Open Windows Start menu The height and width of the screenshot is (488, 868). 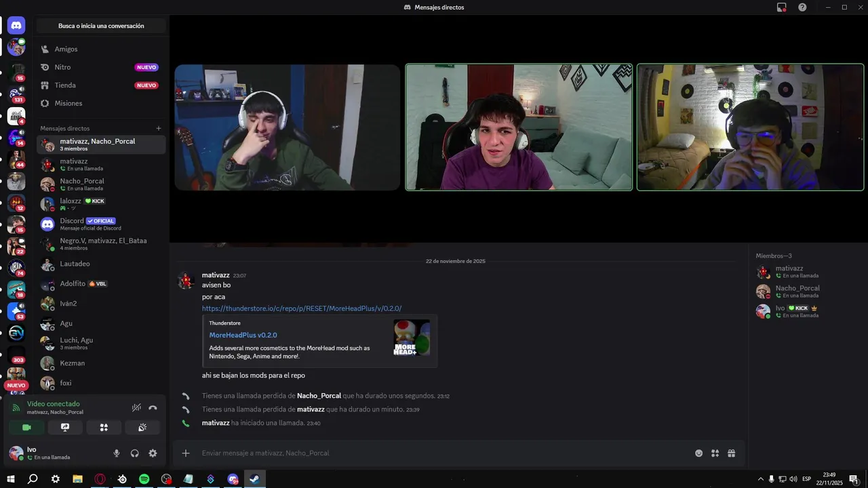[x=11, y=479]
